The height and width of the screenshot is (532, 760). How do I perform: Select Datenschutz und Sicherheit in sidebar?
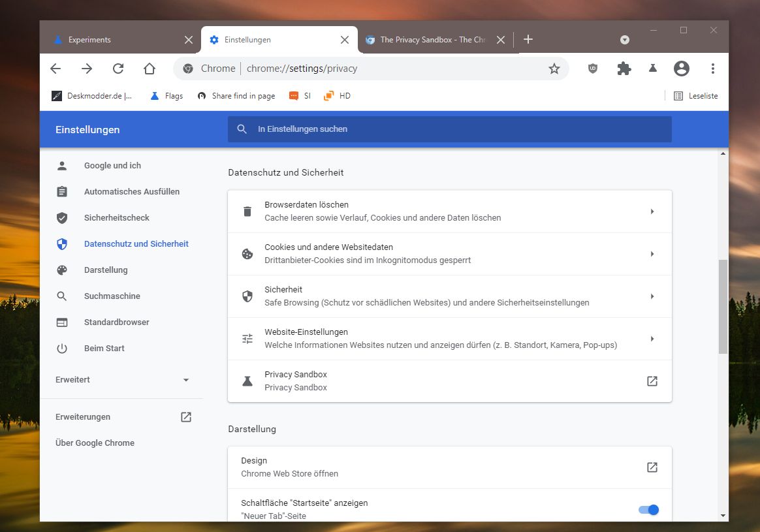pyautogui.click(x=121, y=244)
